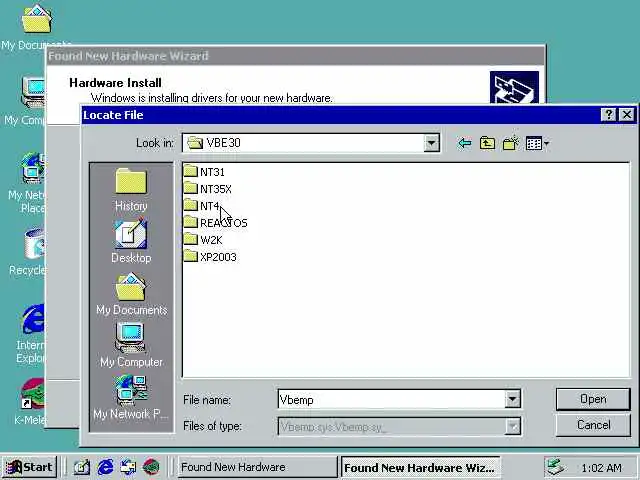The width and height of the screenshot is (640, 480).
Task: Select the REACTOS folder
Action: [216, 222]
